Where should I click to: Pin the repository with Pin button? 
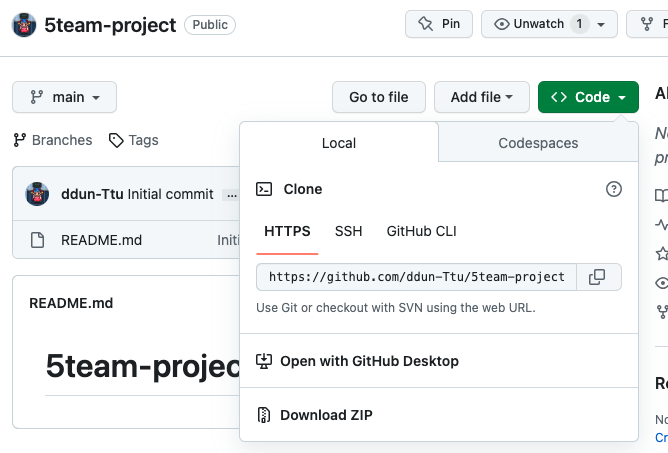[x=439, y=24]
